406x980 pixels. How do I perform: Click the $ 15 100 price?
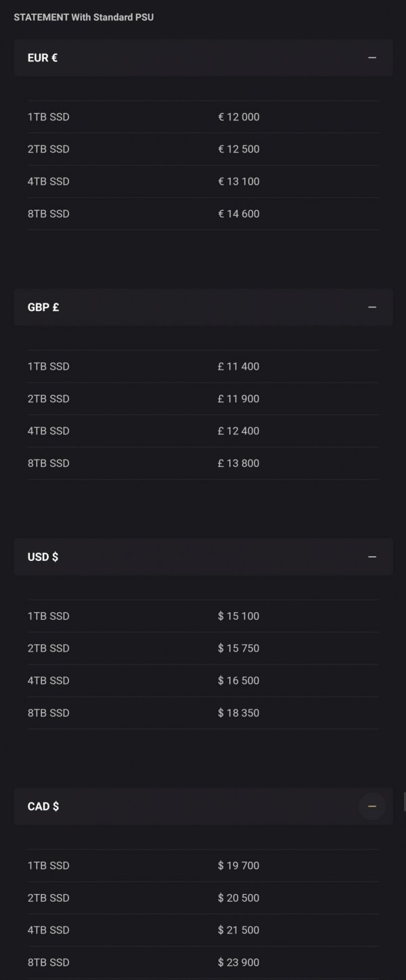[x=239, y=616]
